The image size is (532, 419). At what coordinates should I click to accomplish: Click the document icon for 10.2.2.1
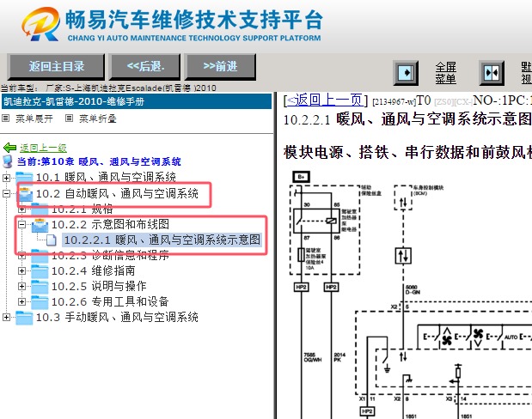tap(51, 240)
